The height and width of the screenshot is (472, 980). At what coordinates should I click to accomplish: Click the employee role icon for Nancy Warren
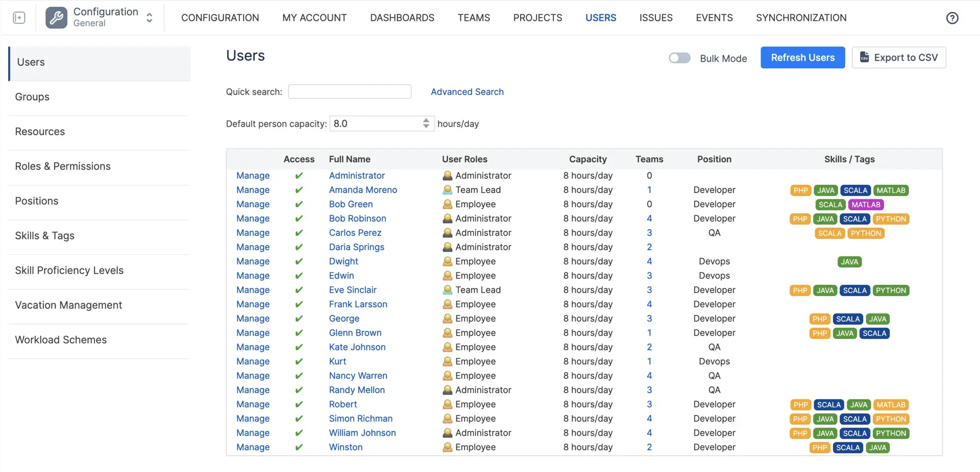click(448, 376)
